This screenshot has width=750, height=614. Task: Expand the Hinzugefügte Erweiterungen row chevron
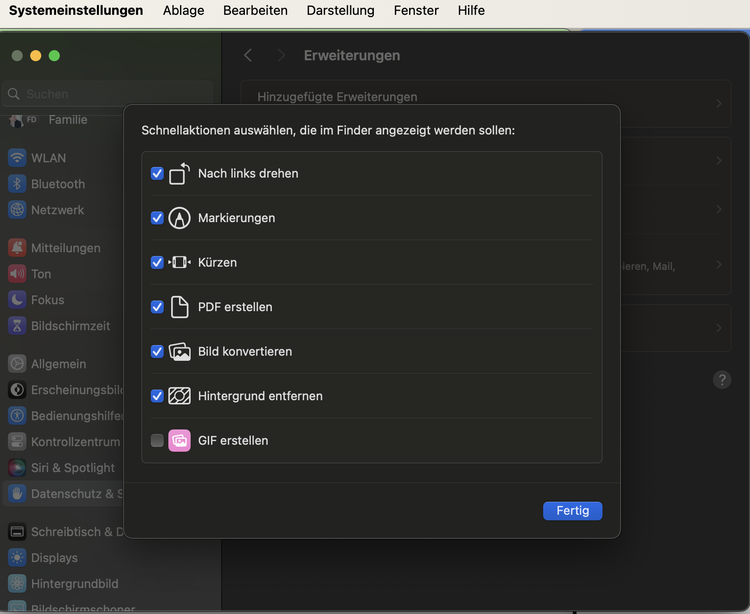718,104
